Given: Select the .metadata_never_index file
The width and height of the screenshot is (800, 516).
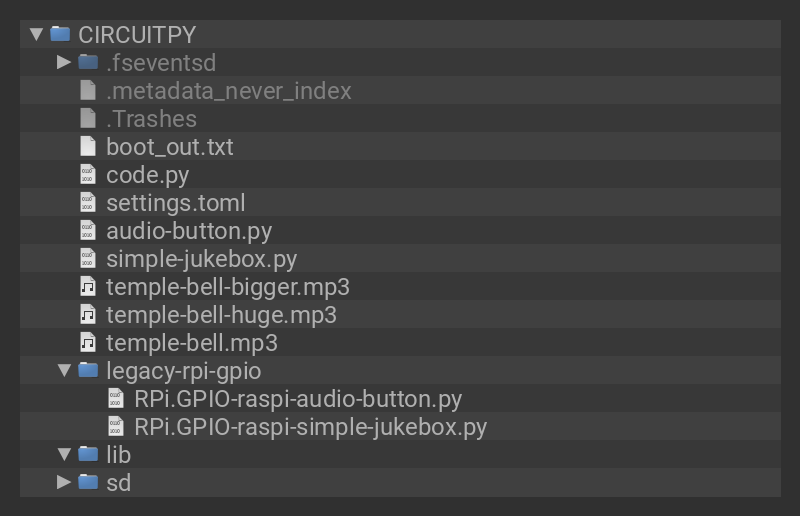Looking at the screenshot, I should coord(228,91).
